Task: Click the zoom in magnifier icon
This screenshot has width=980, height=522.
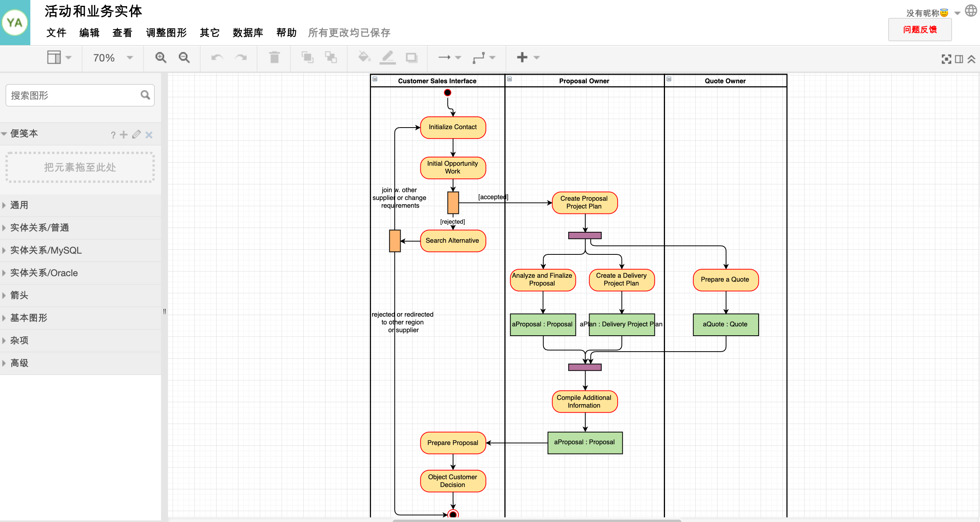Action: tap(161, 58)
